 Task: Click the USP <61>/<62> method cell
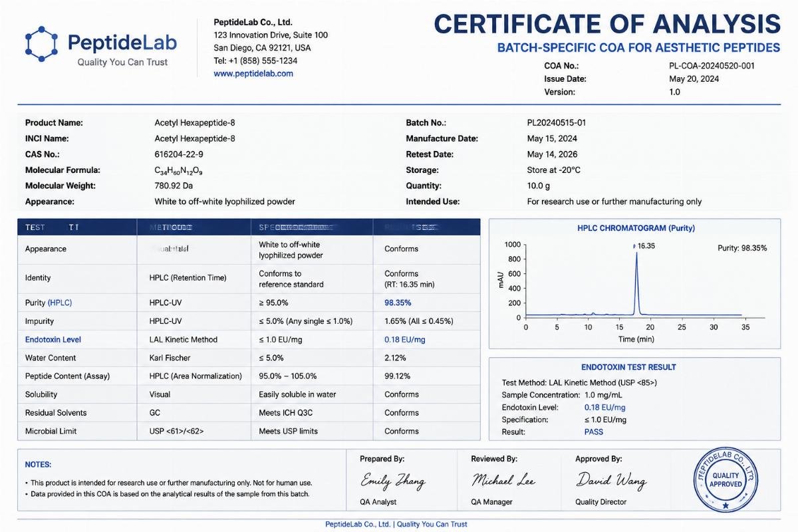click(x=177, y=431)
